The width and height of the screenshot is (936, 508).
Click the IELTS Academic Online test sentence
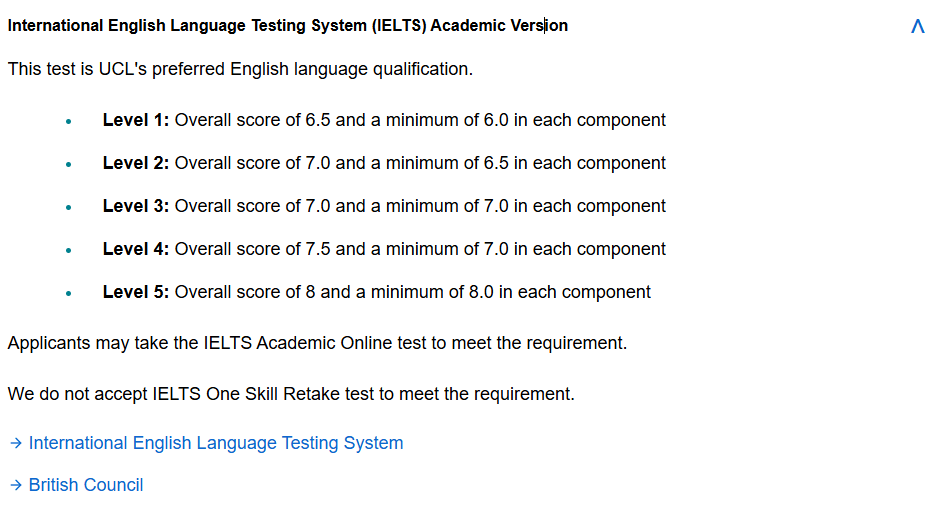[317, 343]
